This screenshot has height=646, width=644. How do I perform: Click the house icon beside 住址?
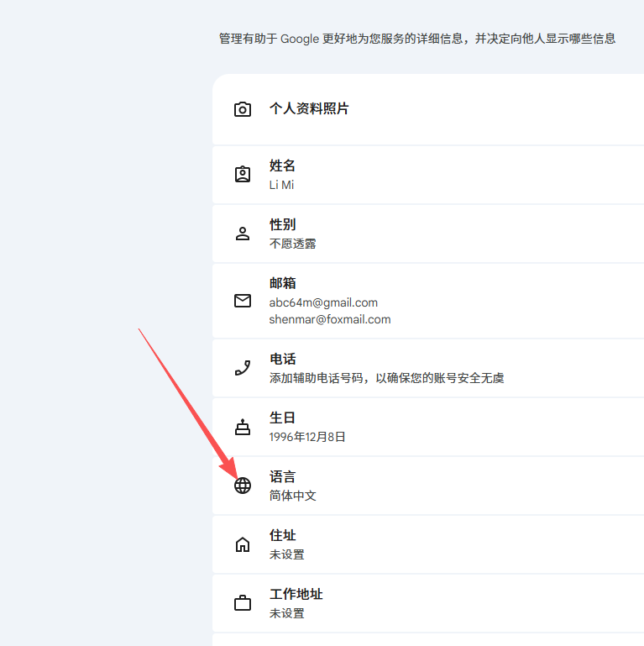point(243,544)
